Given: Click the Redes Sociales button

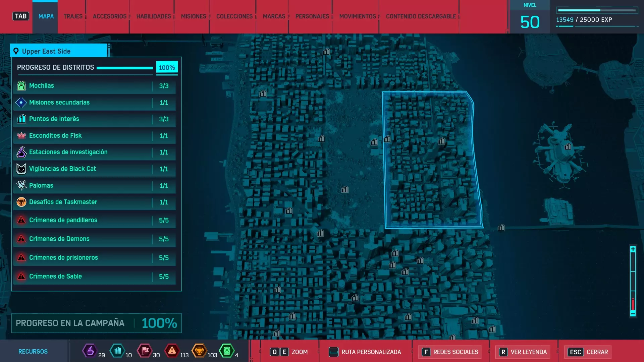Looking at the screenshot, I should [450, 352].
